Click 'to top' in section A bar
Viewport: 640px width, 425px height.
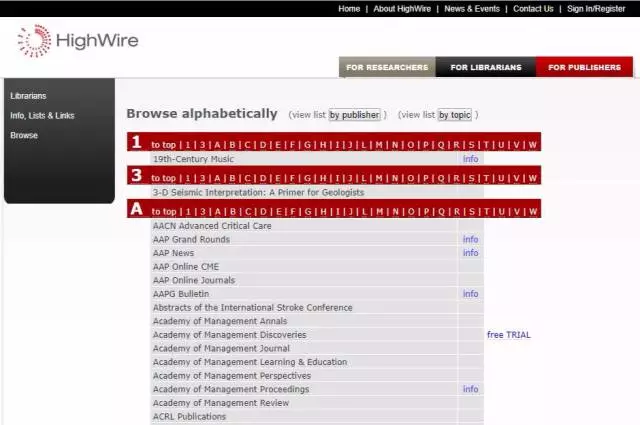164,212
